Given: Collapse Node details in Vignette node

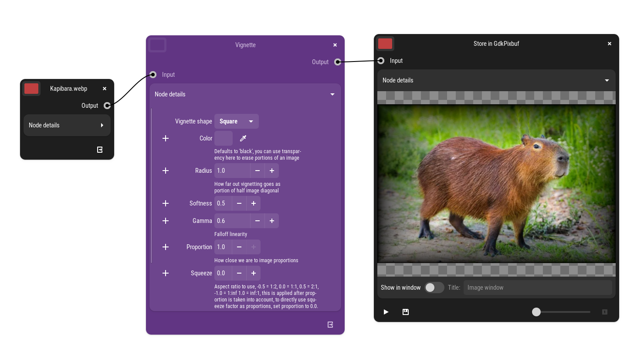Looking at the screenshot, I should (x=245, y=94).
